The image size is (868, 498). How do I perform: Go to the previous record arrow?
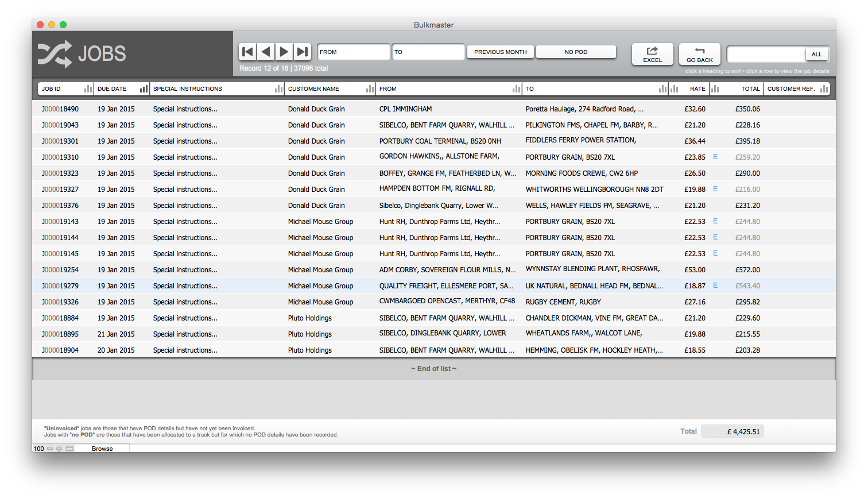(266, 52)
